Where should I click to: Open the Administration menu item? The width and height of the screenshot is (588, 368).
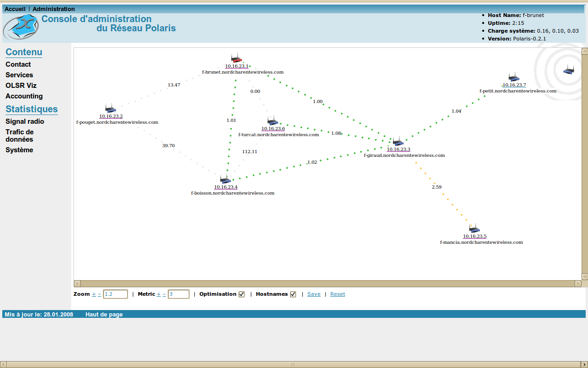click(x=53, y=9)
